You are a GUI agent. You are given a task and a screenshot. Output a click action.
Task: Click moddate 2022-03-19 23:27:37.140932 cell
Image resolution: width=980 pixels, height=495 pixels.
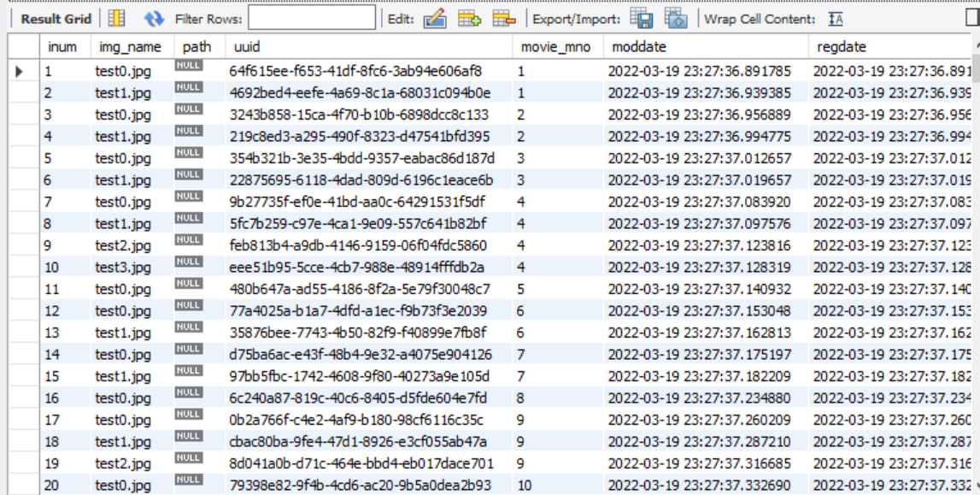point(706,289)
